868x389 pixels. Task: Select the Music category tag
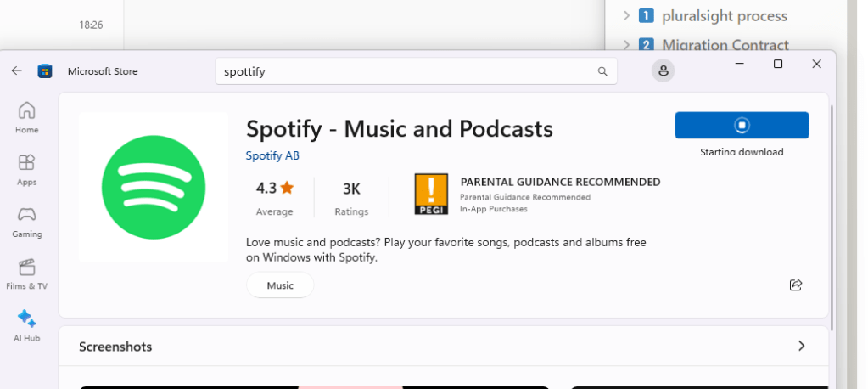click(x=280, y=285)
